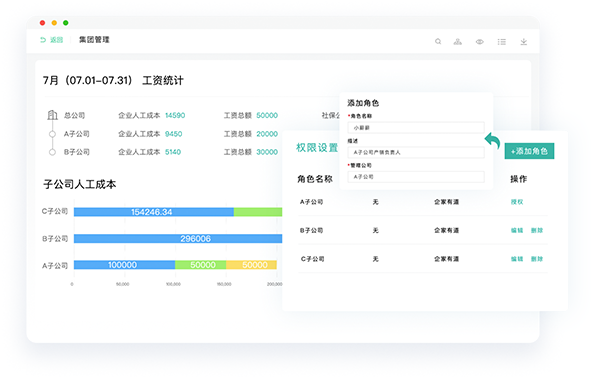Click the 子公司人工成本 chart heading
The height and width of the screenshot is (379, 596).
click(x=80, y=184)
